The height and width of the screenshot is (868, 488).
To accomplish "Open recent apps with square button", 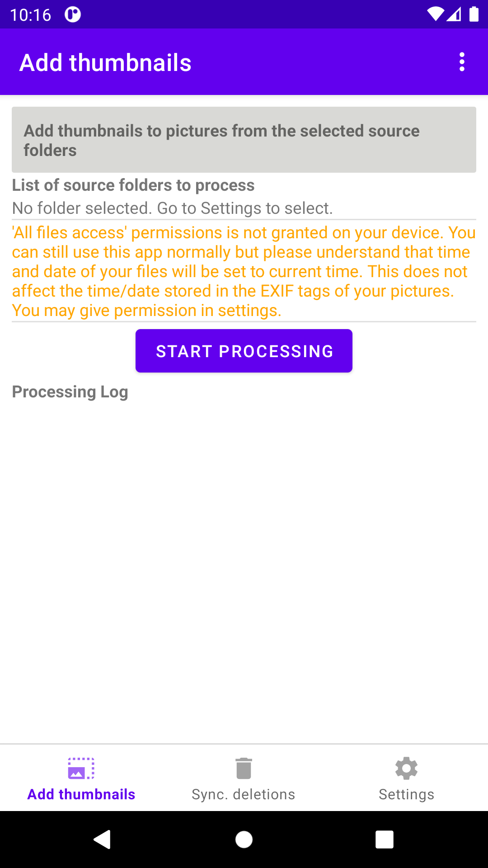I will pyautogui.click(x=384, y=840).
